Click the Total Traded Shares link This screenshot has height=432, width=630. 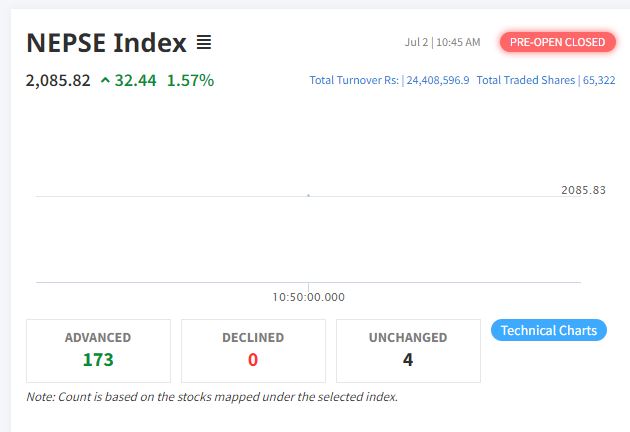525,80
